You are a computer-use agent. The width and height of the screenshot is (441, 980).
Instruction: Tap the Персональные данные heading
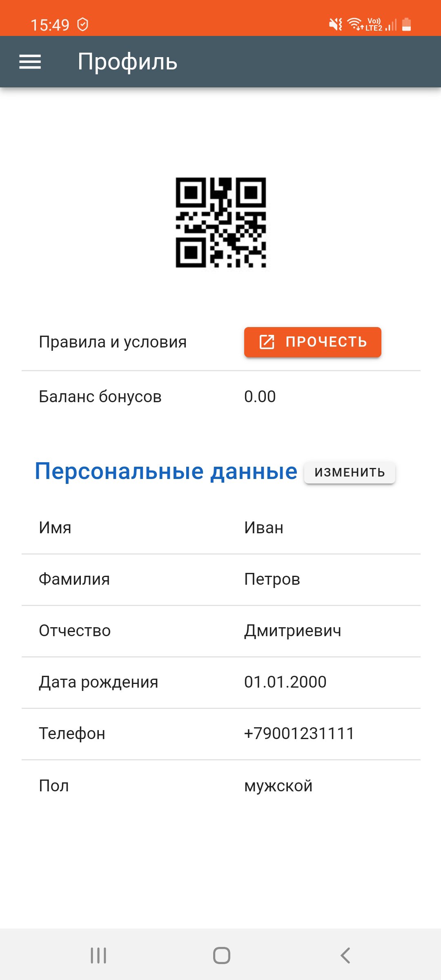[166, 471]
